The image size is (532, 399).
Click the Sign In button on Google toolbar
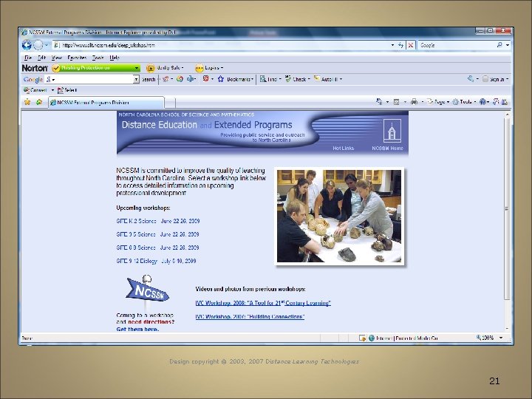(495, 79)
